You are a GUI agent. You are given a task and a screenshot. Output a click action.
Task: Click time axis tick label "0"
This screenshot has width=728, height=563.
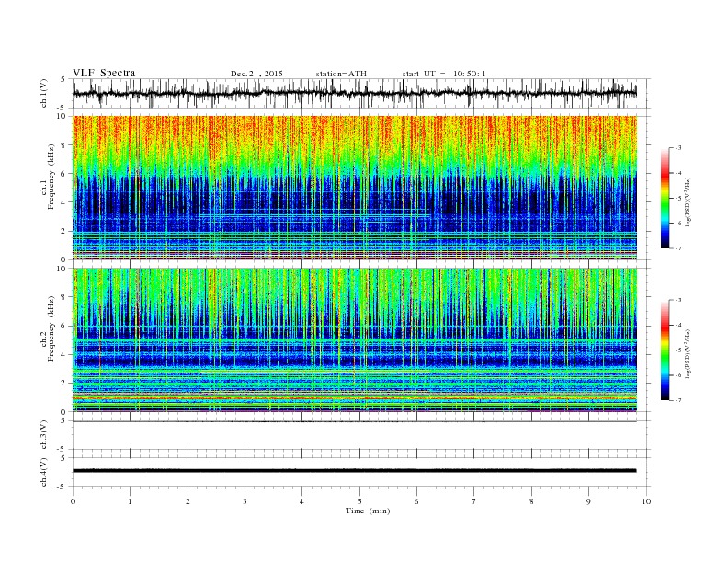click(x=73, y=501)
